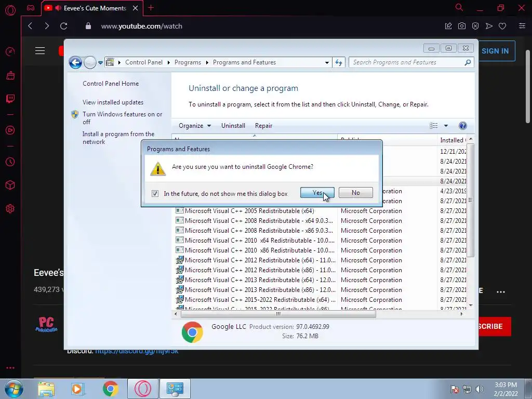Click the program list horizontal scrollbar thumb
Image resolution: width=532 pixels, height=399 pixels.
click(278, 314)
